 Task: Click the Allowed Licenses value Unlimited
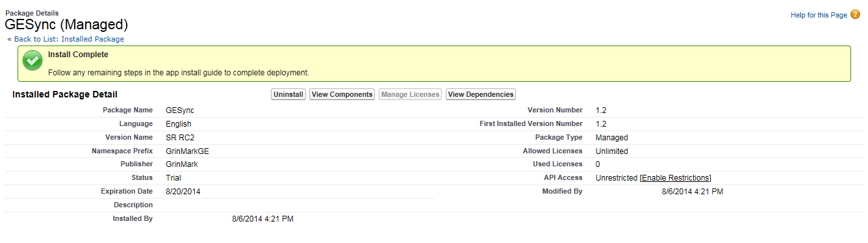(611, 151)
